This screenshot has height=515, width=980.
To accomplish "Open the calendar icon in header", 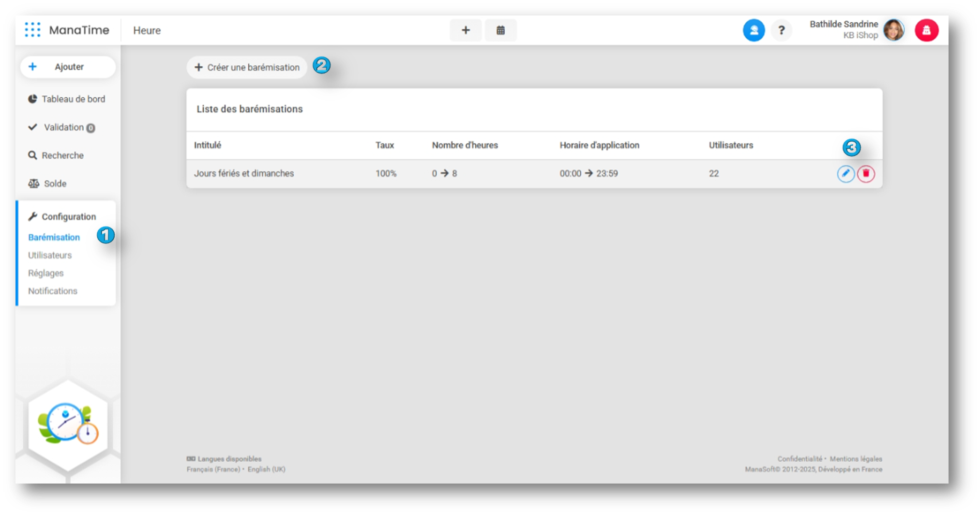I will click(x=500, y=30).
